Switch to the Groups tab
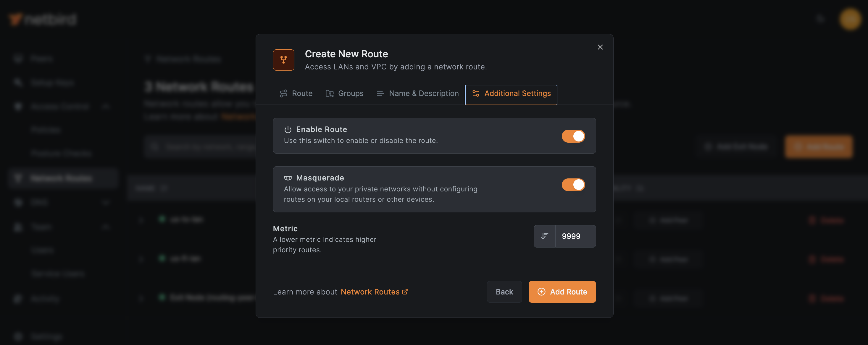 pyautogui.click(x=344, y=94)
